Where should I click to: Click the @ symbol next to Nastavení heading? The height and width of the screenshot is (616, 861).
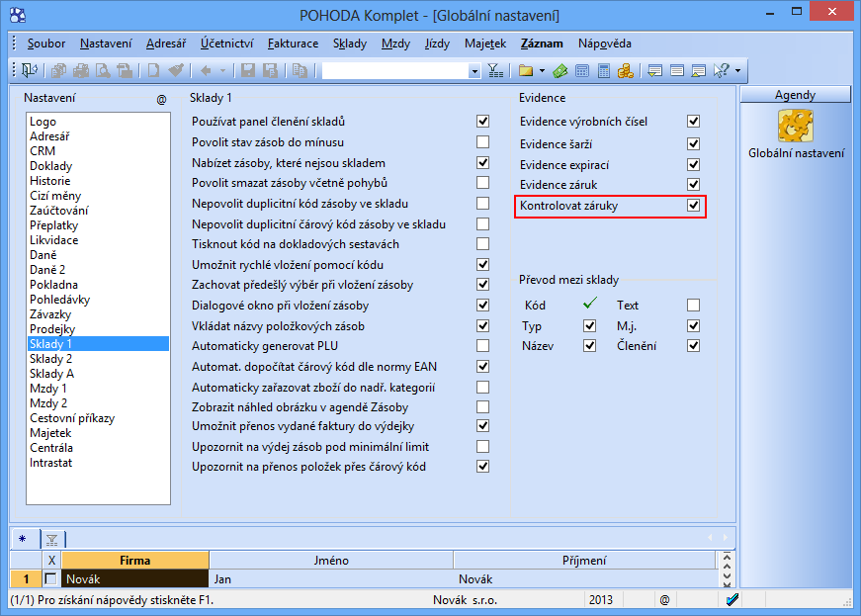point(161,100)
